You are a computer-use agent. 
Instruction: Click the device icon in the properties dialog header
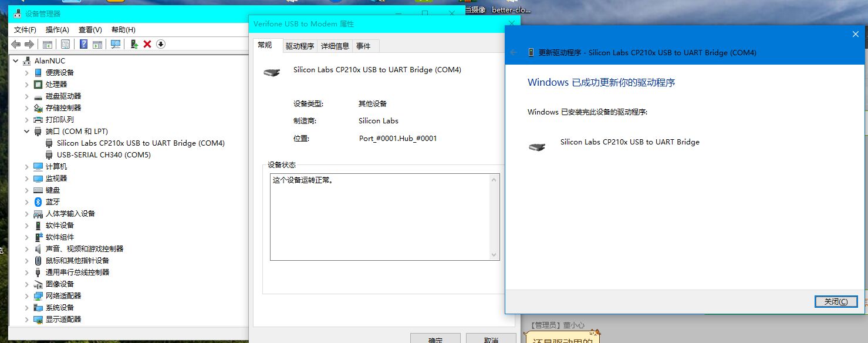point(271,72)
